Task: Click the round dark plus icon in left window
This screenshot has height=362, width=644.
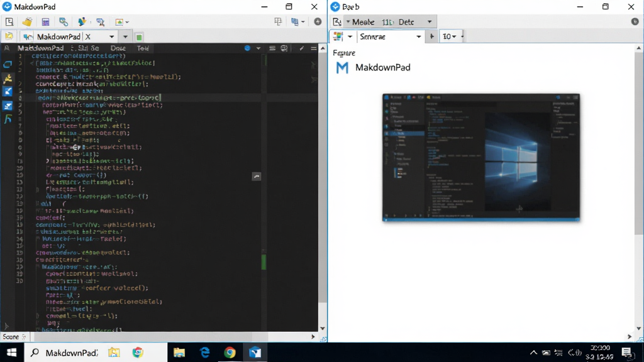Action: [x=318, y=22]
